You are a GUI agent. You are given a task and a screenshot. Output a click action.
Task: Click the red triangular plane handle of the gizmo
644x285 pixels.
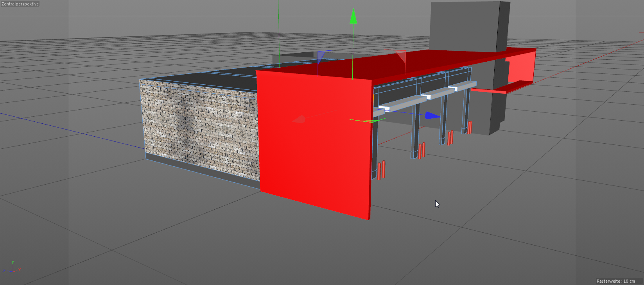click(401, 56)
